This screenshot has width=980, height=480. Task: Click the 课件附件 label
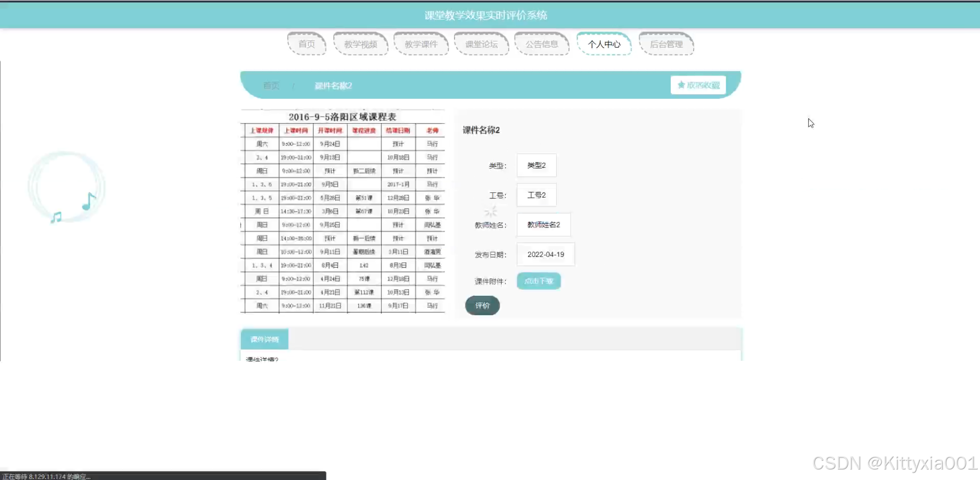(x=491, y=281)
